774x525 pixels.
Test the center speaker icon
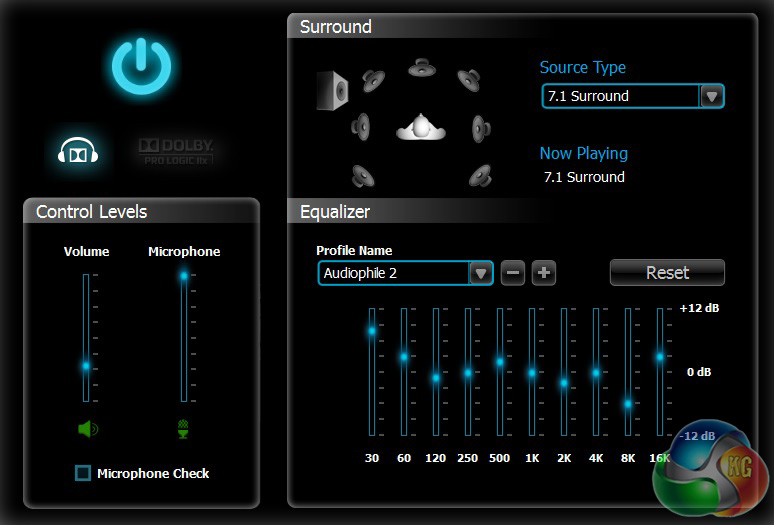422,68
